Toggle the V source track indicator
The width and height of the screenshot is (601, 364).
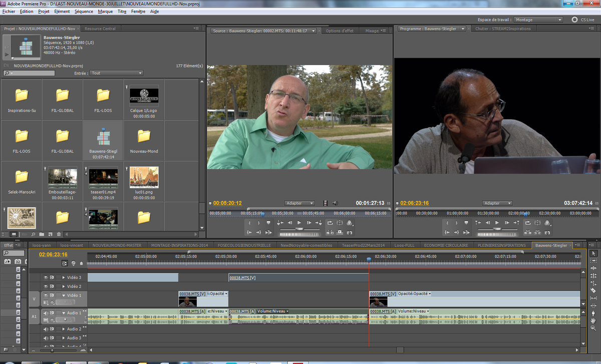(x=34, y=299)
